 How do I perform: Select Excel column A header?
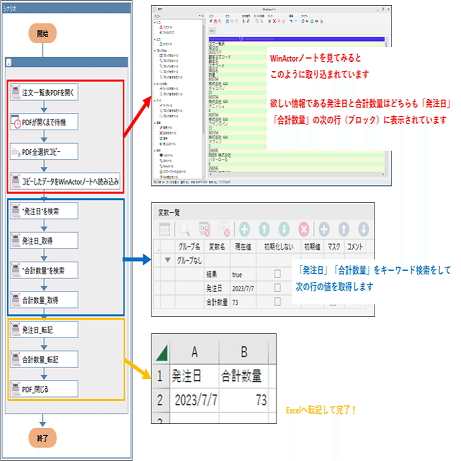coord(194,352)
